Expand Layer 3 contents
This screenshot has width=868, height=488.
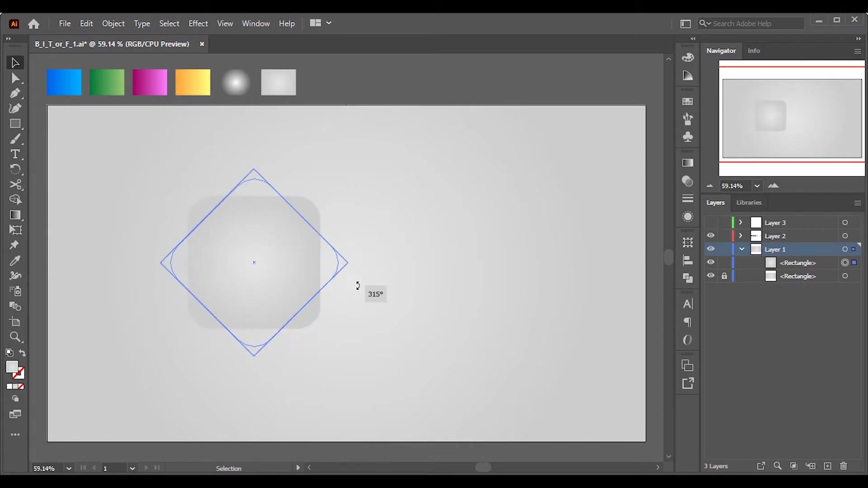pos(741,222)
